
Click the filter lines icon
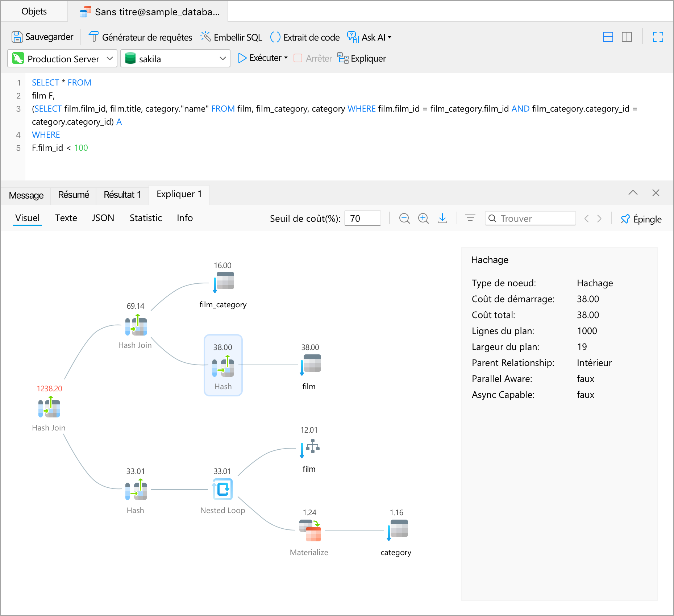[x=470, y=218]
